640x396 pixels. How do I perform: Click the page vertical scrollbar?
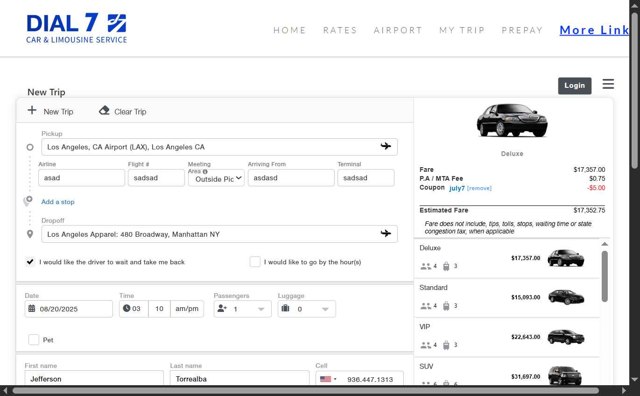point(635,90)
